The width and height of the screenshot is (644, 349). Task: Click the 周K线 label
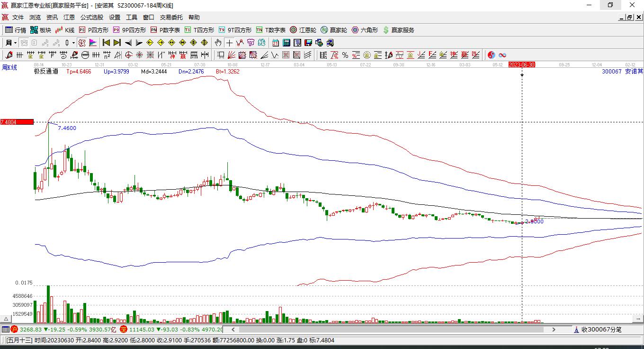point(9,67)
